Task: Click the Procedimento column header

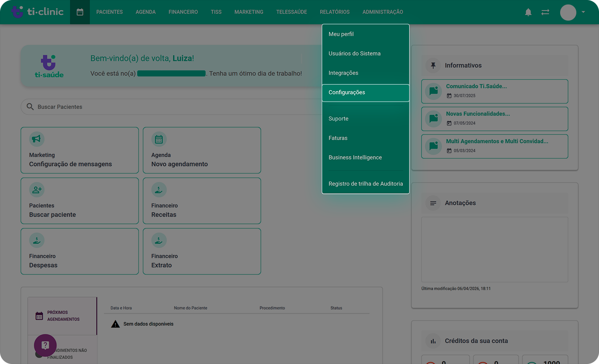Action: pyautogui.click(x=272, y=308)
